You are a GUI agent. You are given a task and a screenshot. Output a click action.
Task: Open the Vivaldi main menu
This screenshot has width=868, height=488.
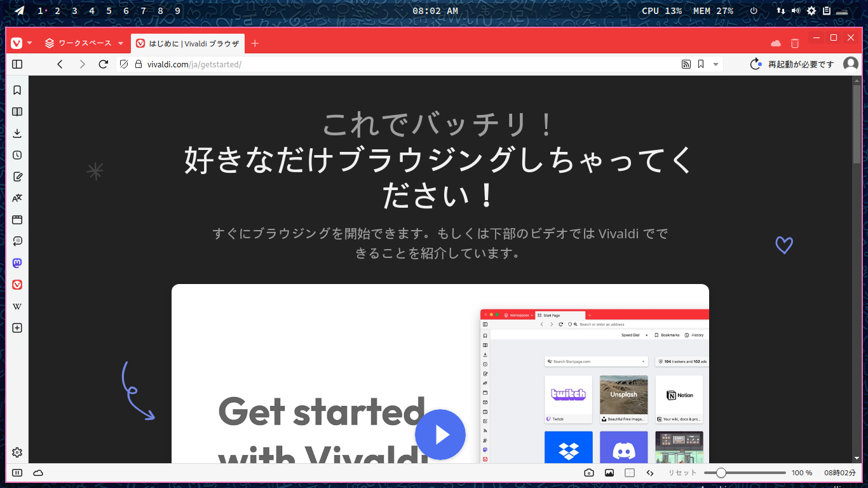[17, 43]
